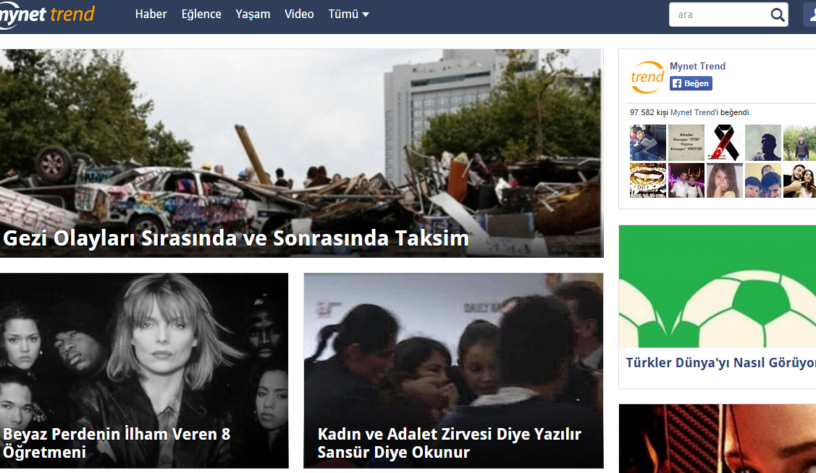
Task: Open Türkler Dünya'yı Nasıl Görüyor article
Action: pos(720,364)
